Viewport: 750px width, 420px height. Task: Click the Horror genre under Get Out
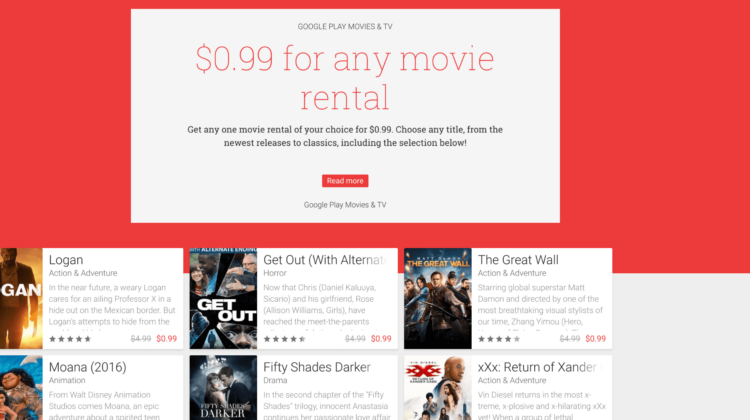pos(275,273)
